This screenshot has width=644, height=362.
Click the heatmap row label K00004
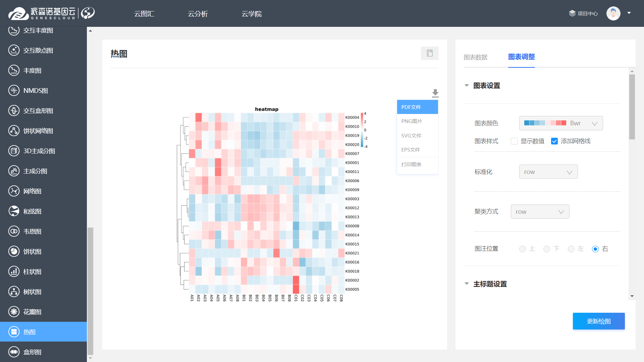click(352, 117)
